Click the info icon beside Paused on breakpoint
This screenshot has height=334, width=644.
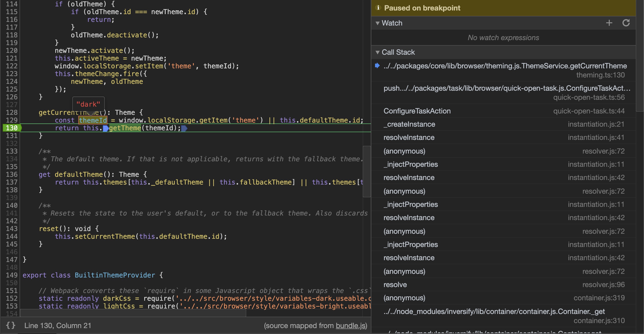378,8
